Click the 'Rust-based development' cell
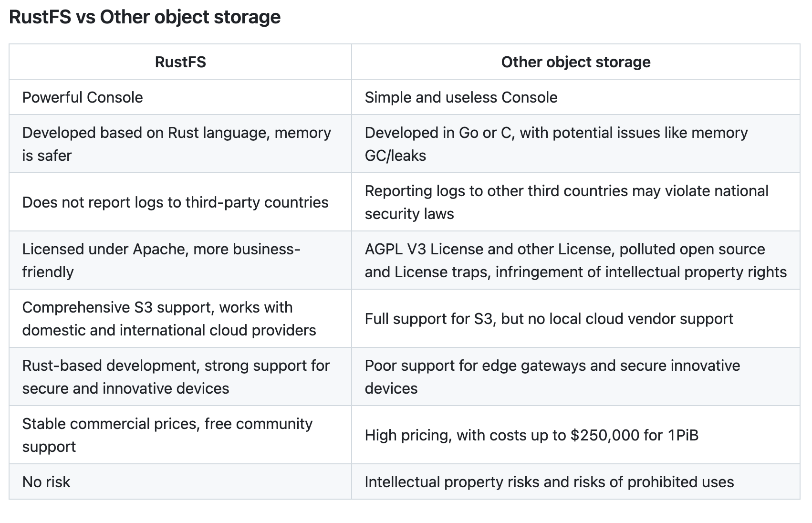The height and width of the screenshot is (523, 812). click(180, 377)
